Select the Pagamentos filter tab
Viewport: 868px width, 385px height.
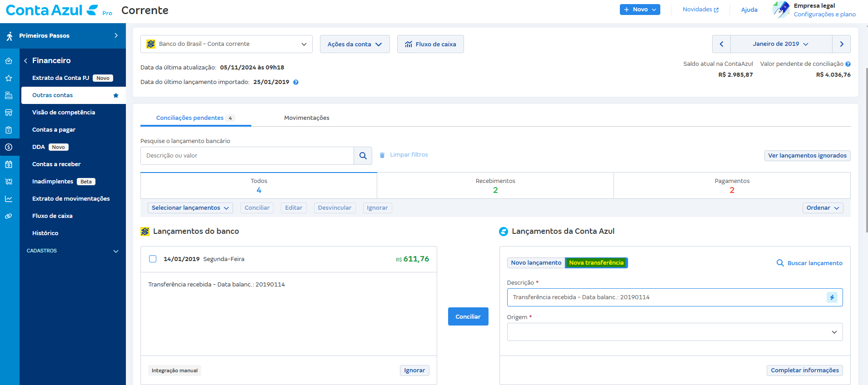click(732, 185)
